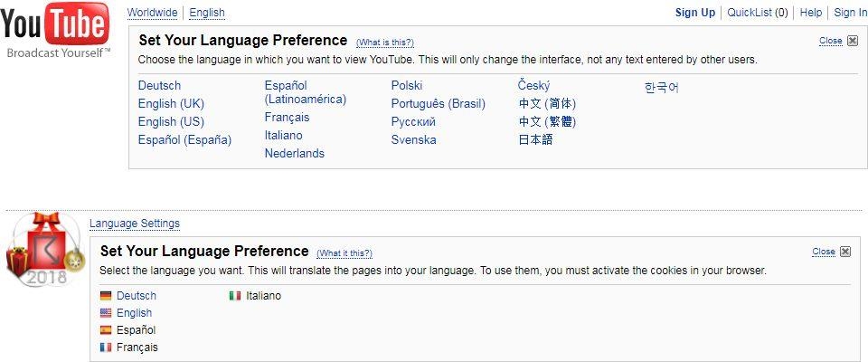Click the Italian flag icon
This screenshot has height=362, width=868.
click(x=235, y=296)
